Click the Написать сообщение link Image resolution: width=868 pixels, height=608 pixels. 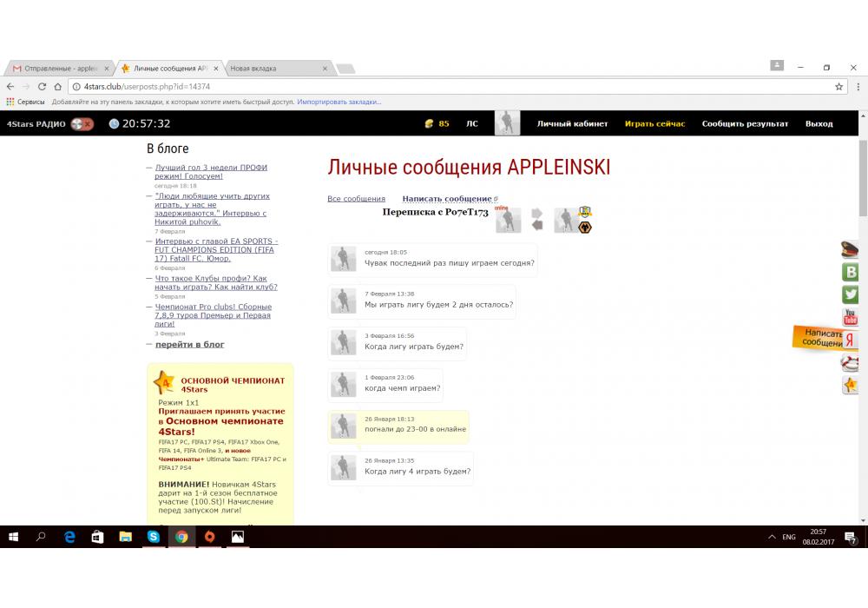[446, 199]
